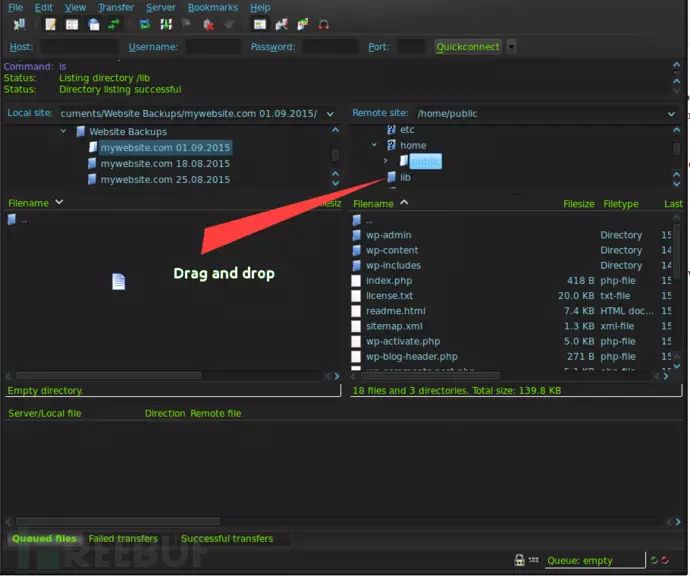This screenshot has height=576, width=690.
Task: Click the keyboard icon beside the lock
Action: pos(533,560)
